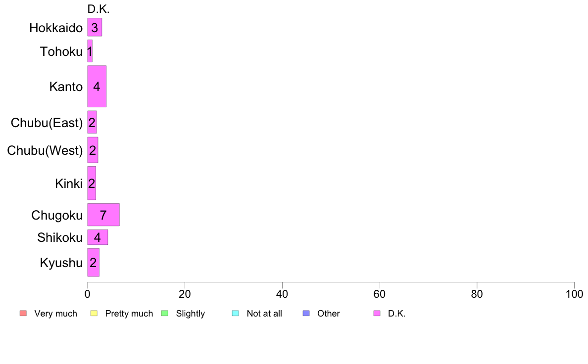588x364 pixels.
Task: Click the Chubu(West) region label
Action: (x=45, y=150)
